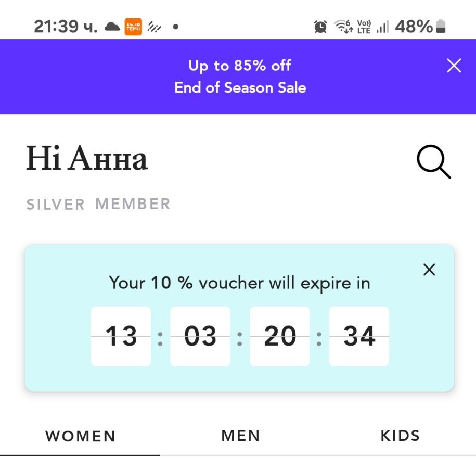The image size is (476, 471).
Task: Tap the mobile signal strength bars
Action: tap(382, 27)
